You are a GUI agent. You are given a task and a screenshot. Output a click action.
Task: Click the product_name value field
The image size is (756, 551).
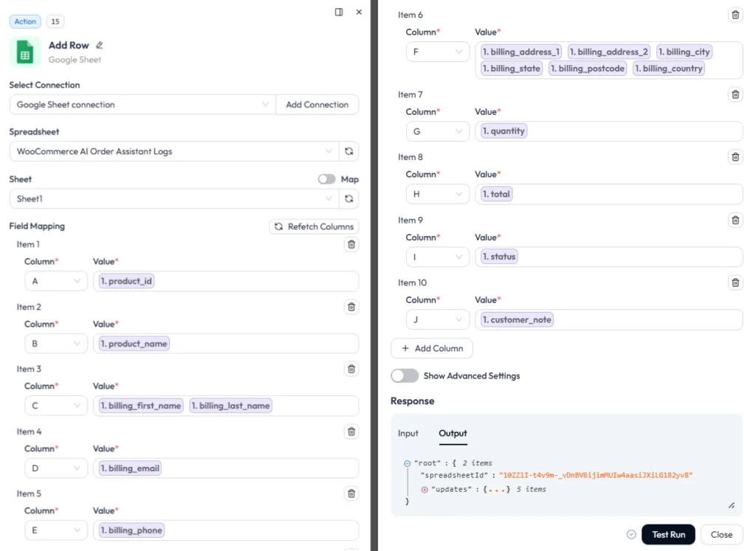[226, 344]
